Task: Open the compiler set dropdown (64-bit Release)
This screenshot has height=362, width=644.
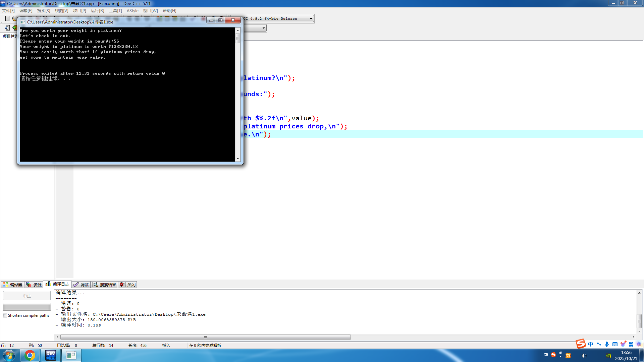Action: pyautogui.click(x=311, y=19)
